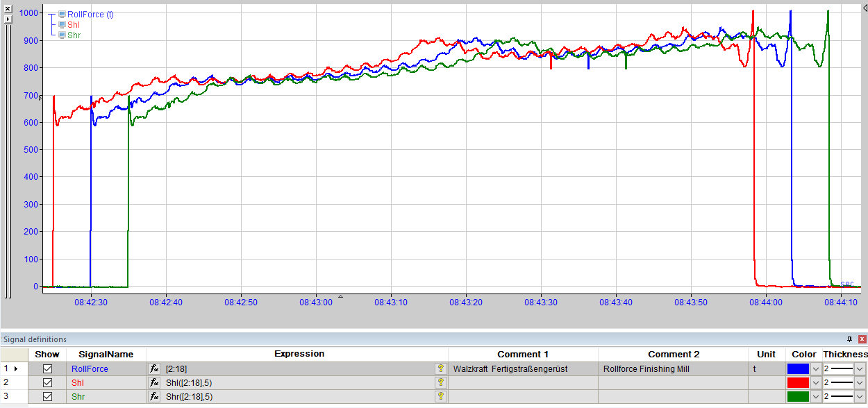Click the collapse arrow at chart's top-right corner

pos(865,7)
